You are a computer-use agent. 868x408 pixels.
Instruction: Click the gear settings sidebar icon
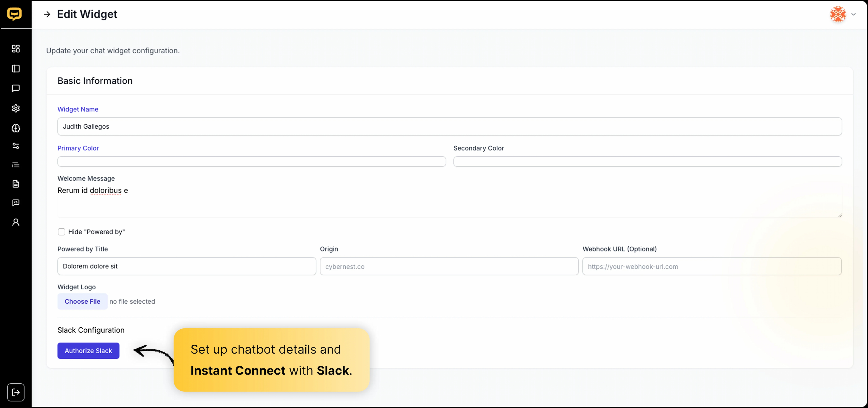pos(16,108)
